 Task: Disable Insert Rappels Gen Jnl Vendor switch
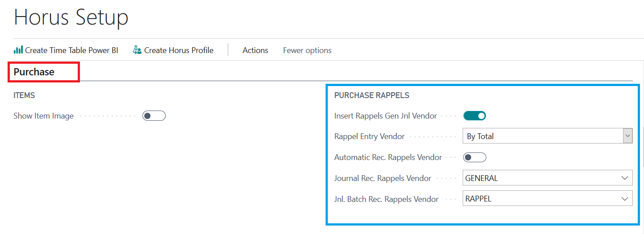pyautogui.click(x=474, y=116)
